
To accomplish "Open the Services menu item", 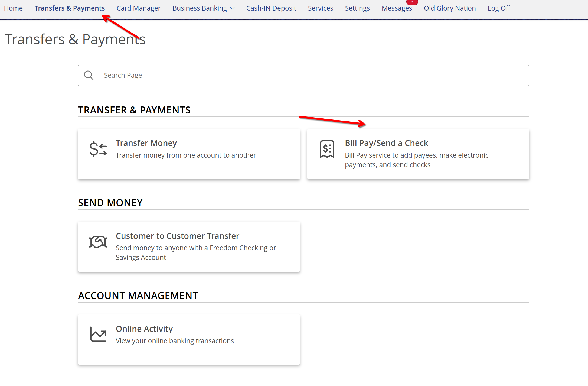I will [x=320, y=8].
